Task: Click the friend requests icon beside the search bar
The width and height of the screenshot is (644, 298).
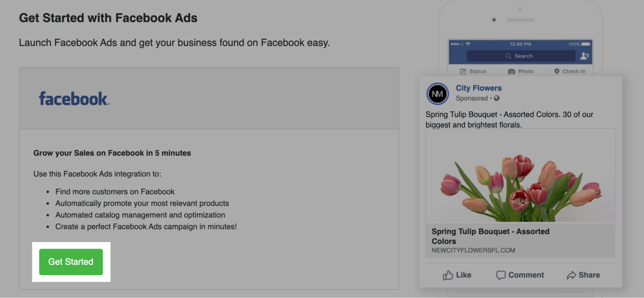Action: coord(583,55)
